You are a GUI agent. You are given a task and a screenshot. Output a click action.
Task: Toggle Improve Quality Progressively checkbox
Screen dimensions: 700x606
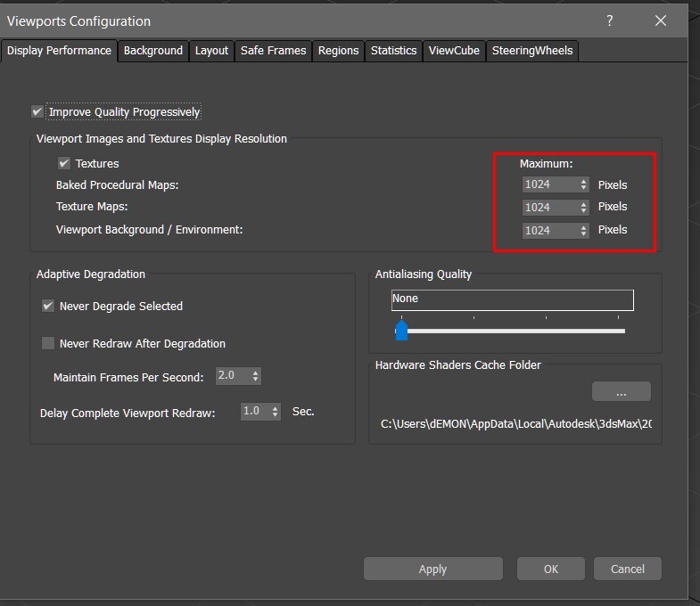coord(37,111)
